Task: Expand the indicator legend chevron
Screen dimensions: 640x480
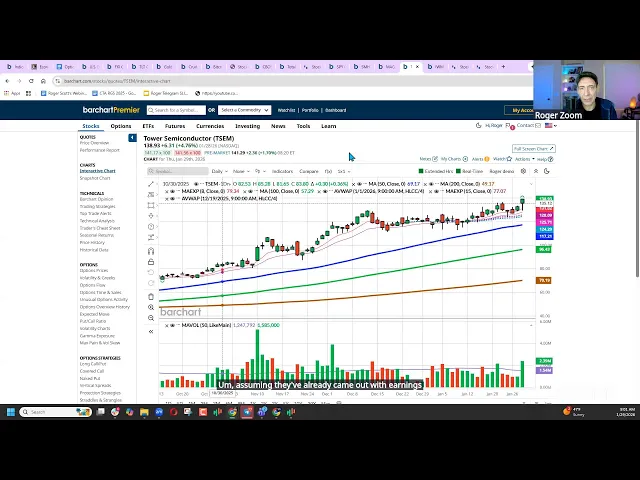Action: point(531,184)
